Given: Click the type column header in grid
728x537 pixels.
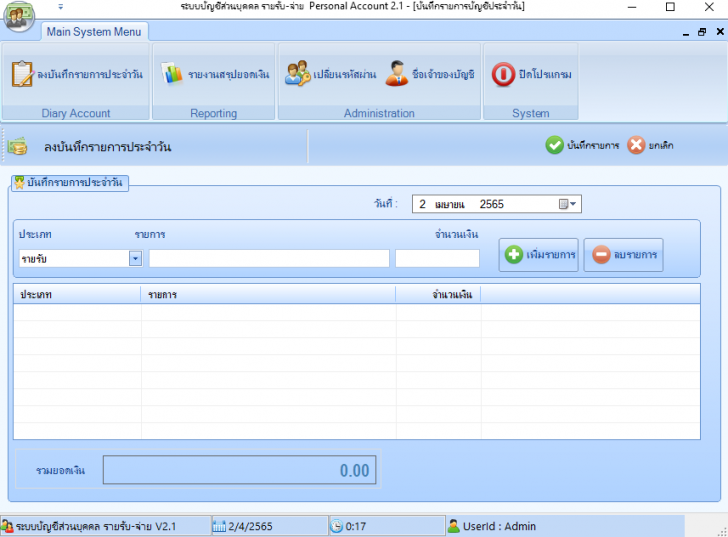Looking at the screenshot, I should pyautogui.click(x=77, y=295).
